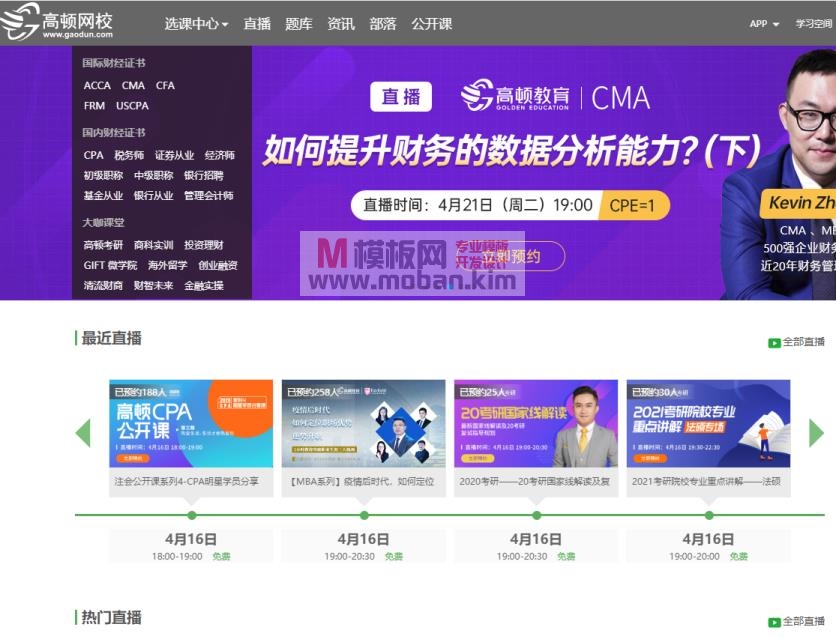Open the 选课中心 dropdown menu
The width and height of the screenshot is (836, 639).
[196, 24]
